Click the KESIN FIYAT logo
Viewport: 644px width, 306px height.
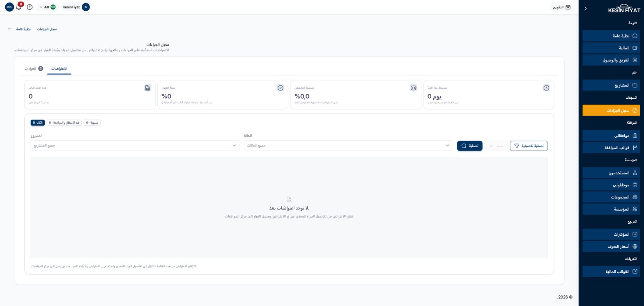coord(624,9)
